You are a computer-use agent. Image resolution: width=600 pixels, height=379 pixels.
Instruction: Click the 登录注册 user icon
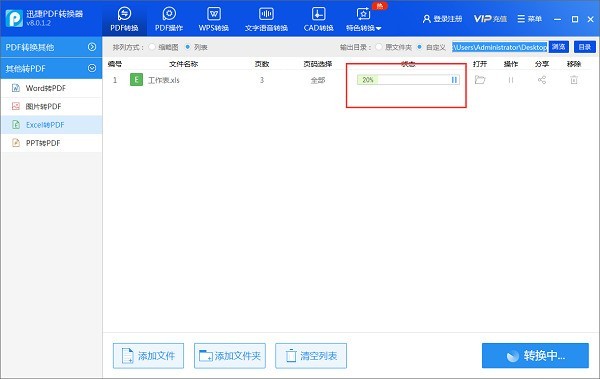(x=427, y=19)
